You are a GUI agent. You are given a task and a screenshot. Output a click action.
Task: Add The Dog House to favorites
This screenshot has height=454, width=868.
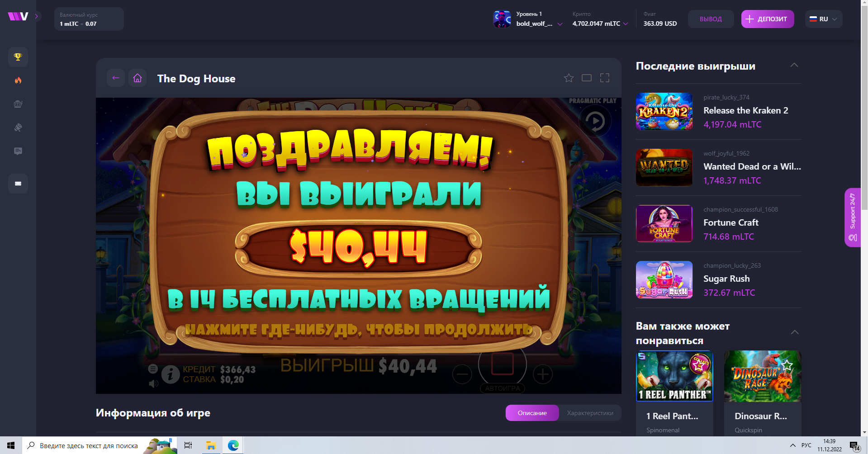569,78
